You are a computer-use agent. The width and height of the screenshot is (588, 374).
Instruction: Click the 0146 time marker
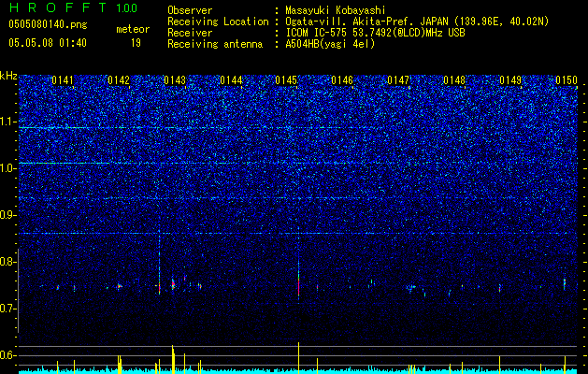(x=342, y=80)
